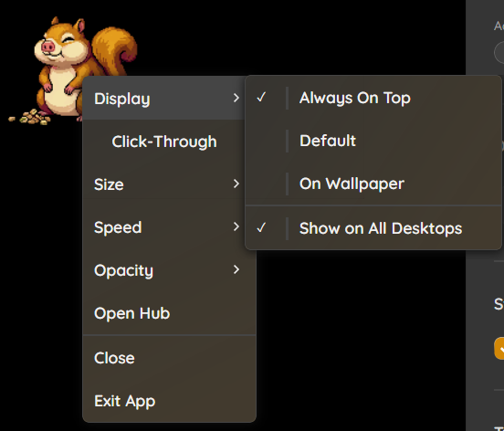
Task: Select Close in the context menu
Action: click(170, 358)
